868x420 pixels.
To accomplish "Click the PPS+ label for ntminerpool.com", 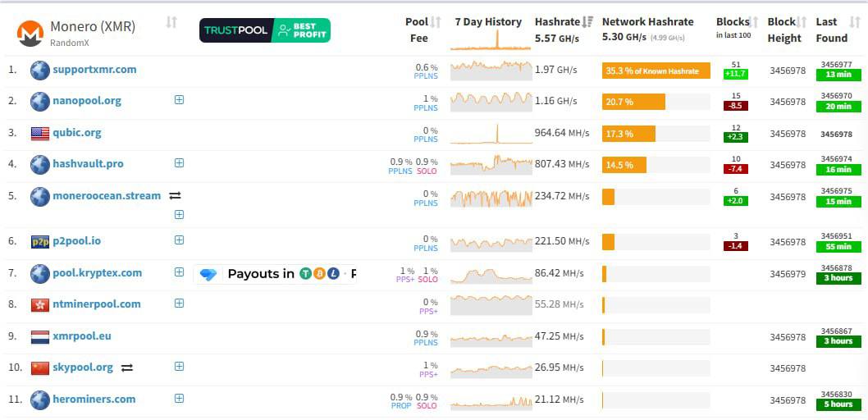I will click(428, 312).
